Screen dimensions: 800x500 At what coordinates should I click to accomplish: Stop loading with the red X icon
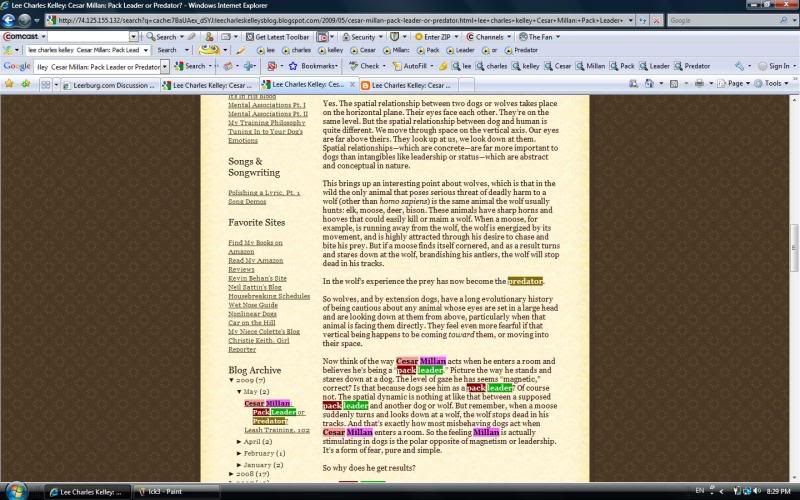657,20
